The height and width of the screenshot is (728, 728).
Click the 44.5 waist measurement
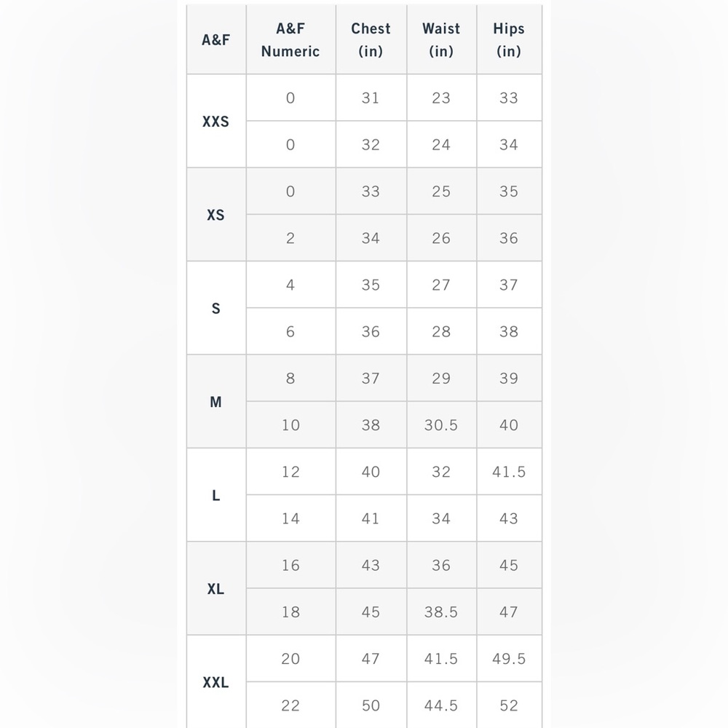pyautogui.click(x=441, y=705)
